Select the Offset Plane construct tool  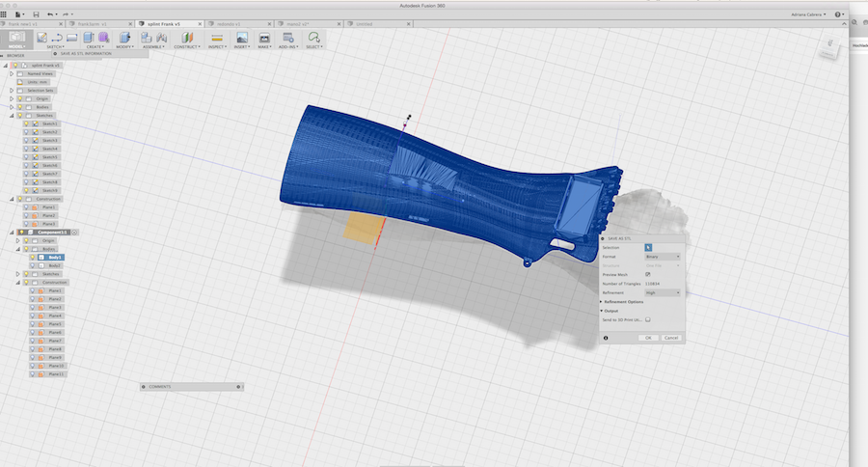click(187, 37)
